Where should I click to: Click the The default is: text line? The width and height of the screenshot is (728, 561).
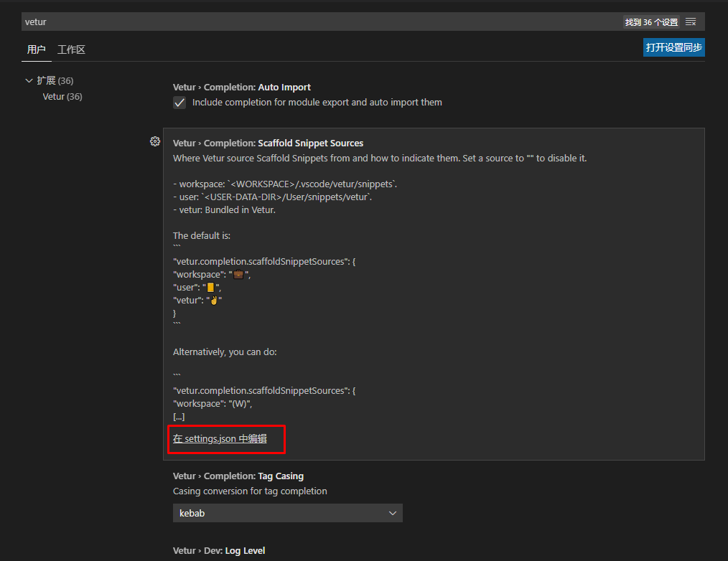202,236
